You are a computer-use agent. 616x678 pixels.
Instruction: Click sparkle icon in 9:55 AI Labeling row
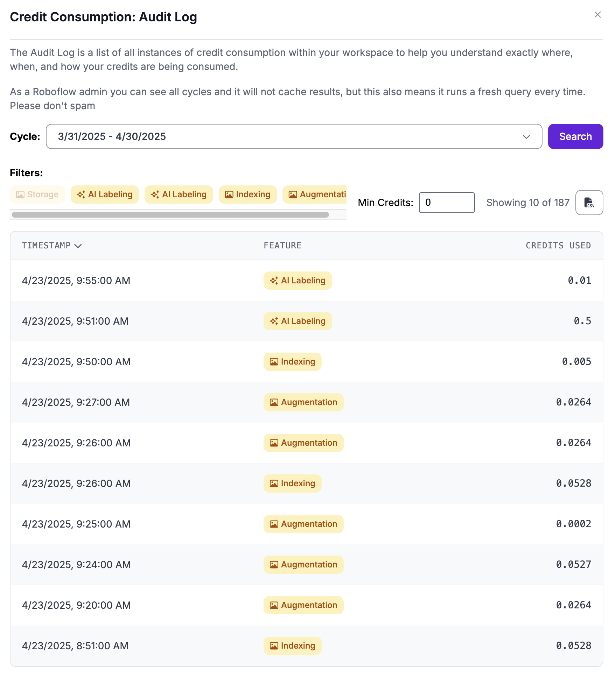[274, 281]
